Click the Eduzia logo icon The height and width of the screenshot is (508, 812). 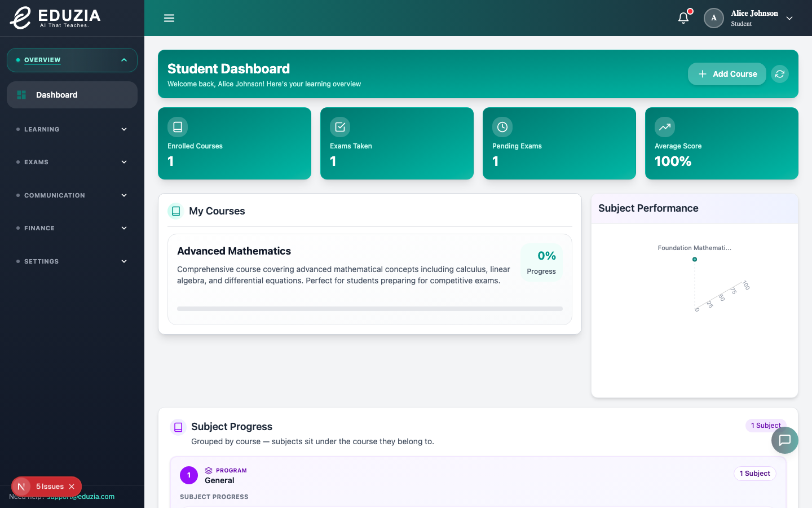[x=21, y=17]
